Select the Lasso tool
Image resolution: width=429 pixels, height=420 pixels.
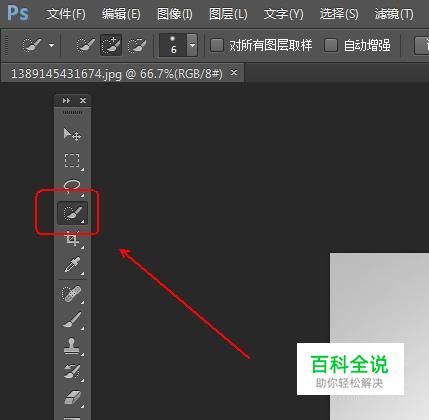click(x=72, y=186)
